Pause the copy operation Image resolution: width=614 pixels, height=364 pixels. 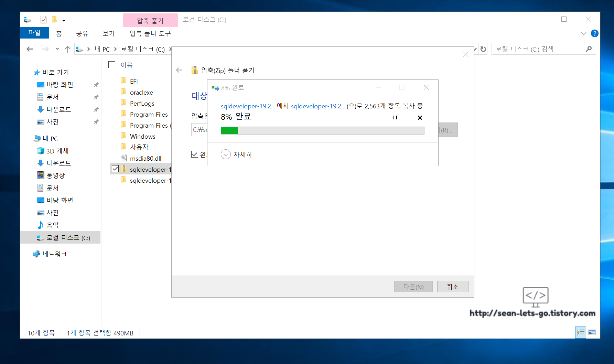(x=395, y=117)
